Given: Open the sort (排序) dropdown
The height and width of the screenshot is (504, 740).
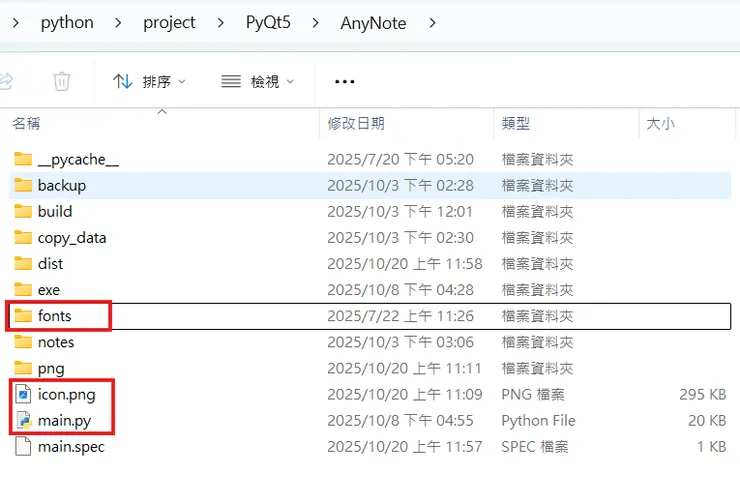Looking at the screenshot, I should [x=149, y=82].
